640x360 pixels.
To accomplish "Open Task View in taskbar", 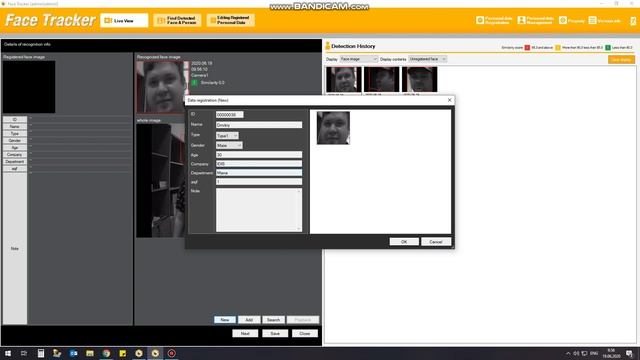I will click(x=24, y=353).
